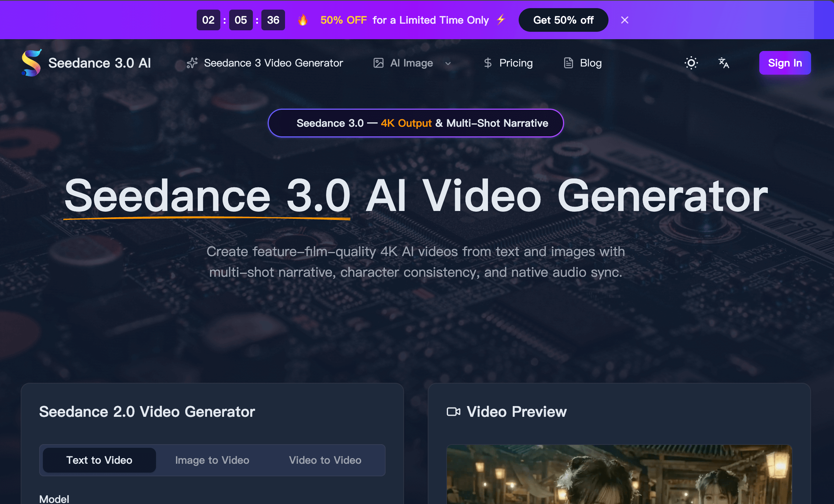The height and width of the screenshot is (504, 834).
Task: Click the sparkle icon beside Seedance 3 Video Generator
Action: tap(192, 63)
